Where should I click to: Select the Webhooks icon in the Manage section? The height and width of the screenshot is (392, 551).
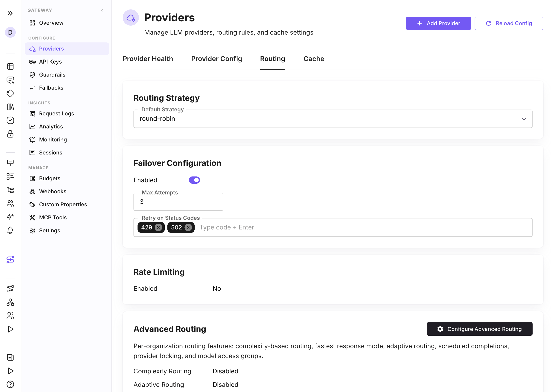pyautogui.click(x=32, y=191)
